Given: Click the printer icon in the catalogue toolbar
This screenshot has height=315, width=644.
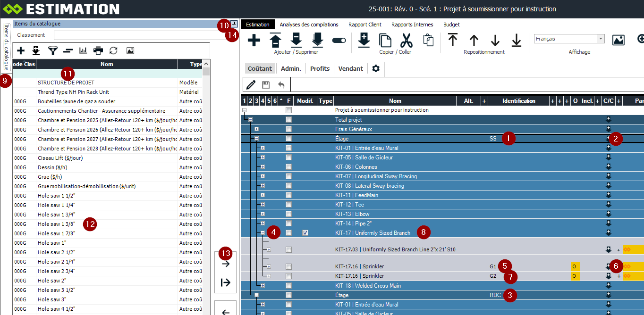Looking at the screenshot, I should (x=98, y=50).
